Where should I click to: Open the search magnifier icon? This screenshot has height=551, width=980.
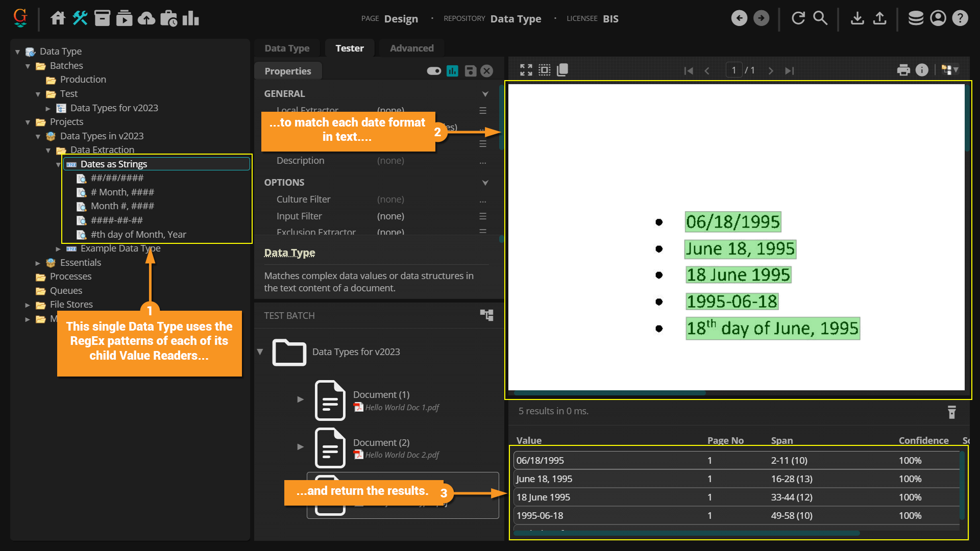click(x=820, y=18)
